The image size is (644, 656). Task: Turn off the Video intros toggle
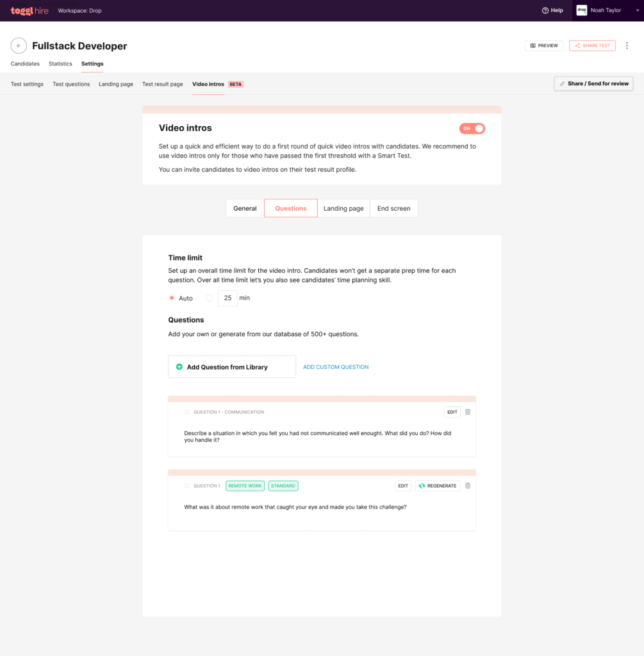[472, 129]
